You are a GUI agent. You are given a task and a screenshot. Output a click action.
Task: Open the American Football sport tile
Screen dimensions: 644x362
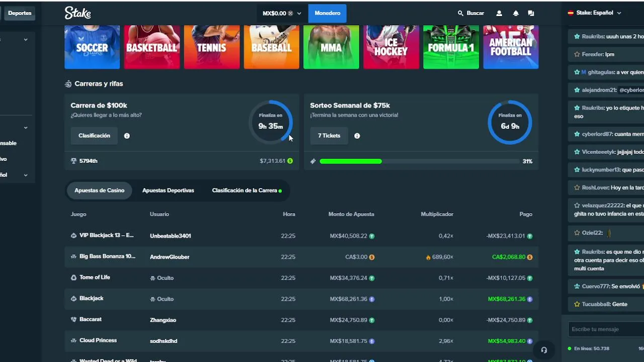click(511, 47)
